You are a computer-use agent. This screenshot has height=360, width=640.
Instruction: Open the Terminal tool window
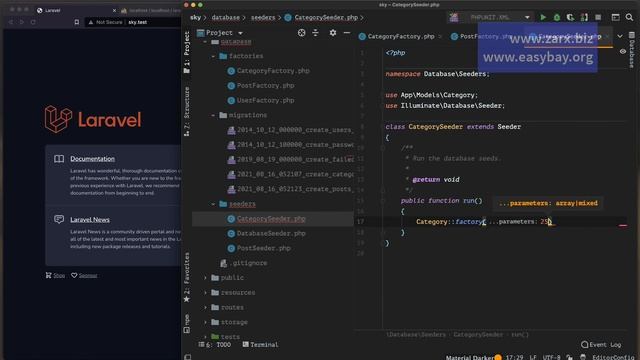(260, 345)
